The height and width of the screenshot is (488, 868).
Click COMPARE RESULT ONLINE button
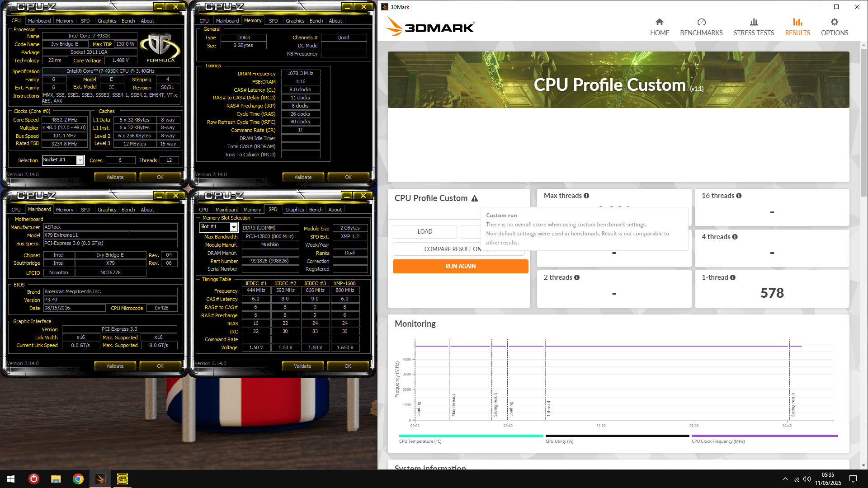click(x=458, y=249)
